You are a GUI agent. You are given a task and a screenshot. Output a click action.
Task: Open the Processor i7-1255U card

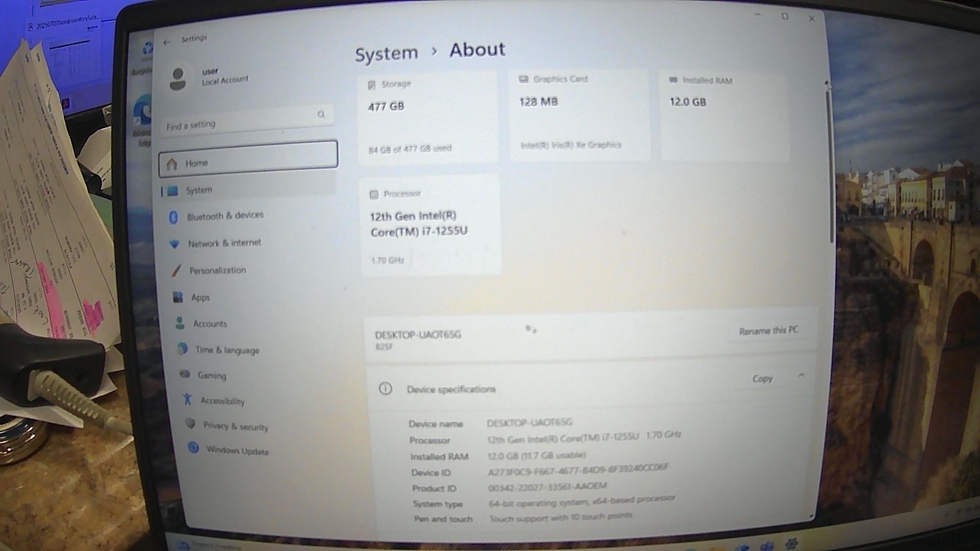click(431, 225)
